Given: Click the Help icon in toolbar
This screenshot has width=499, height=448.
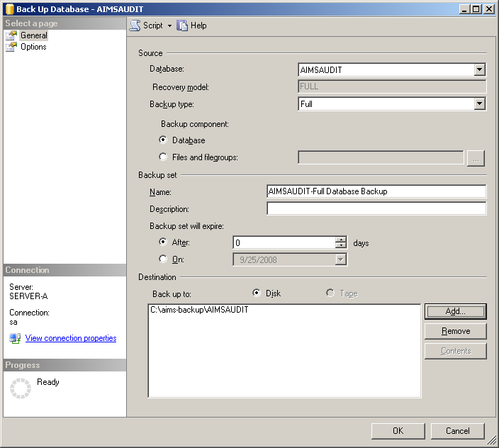Looking at the screenshot, I should pyautogui.click(x=183, y=26).
